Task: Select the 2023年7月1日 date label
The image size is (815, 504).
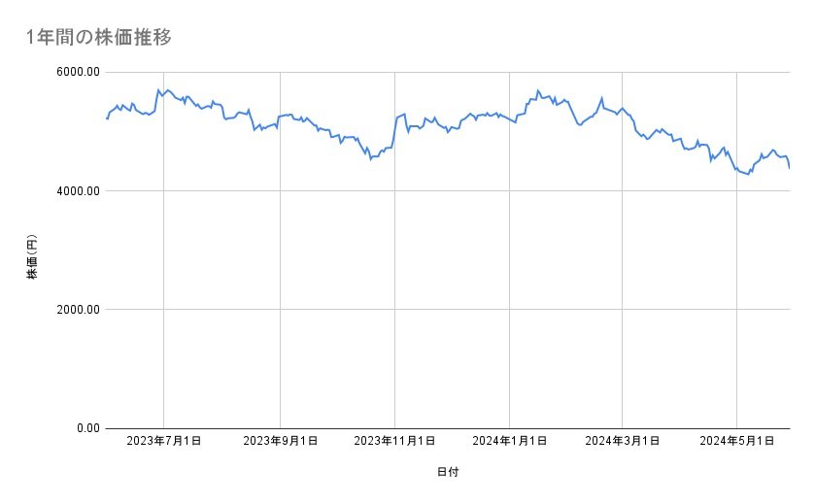Action: point(164,441)
